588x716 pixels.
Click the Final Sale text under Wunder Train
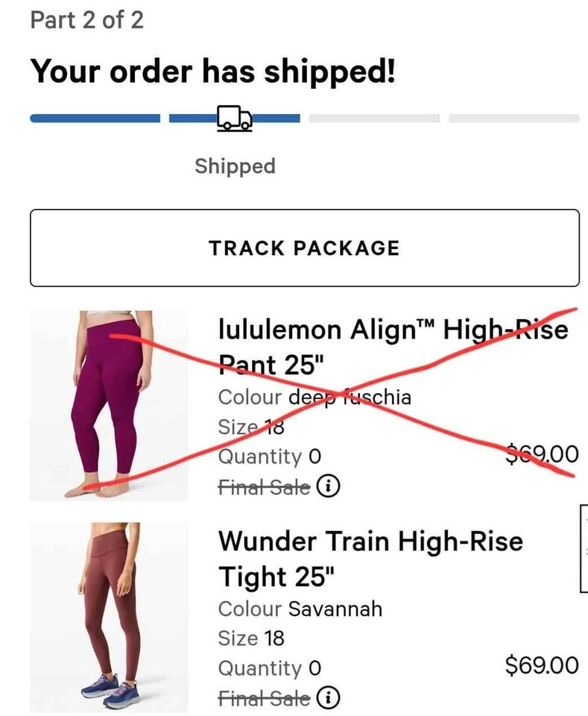tap(264, 698)
